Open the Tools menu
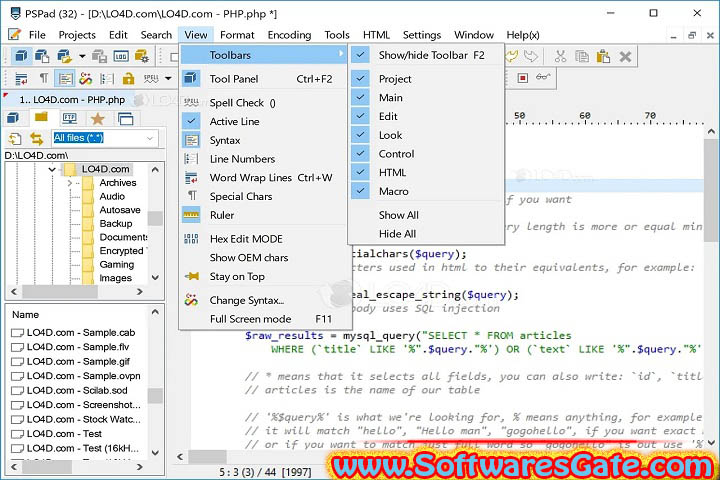 (x=337, y=35)
